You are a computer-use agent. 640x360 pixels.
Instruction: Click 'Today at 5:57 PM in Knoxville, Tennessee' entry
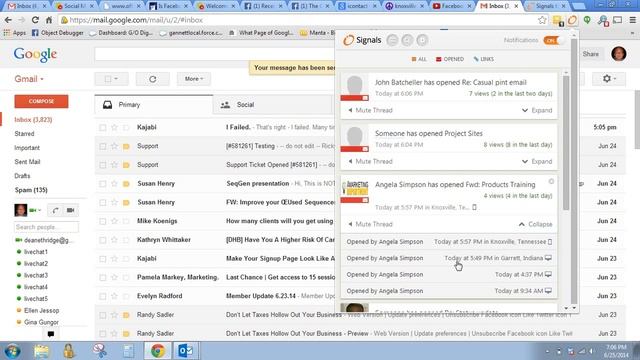[493, 242]
